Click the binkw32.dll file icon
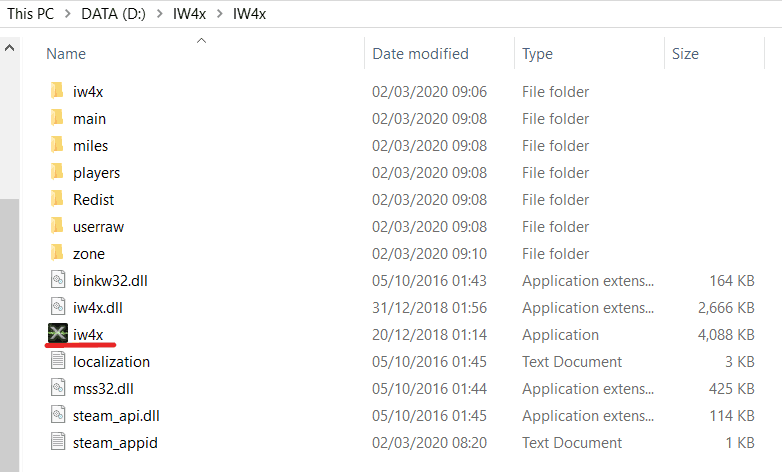Screen dimensions: 782x472 pyautogui.click(x=58, y=279)
